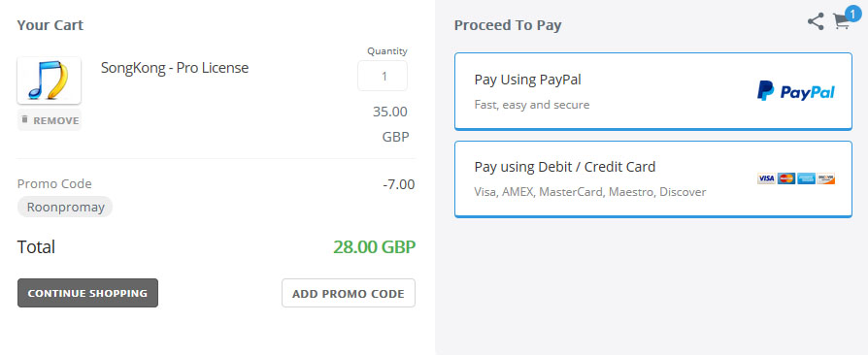Click the PayPal logo
This screenshot has height=355, width=868.
pyautogui.click(x=796, y=91)
